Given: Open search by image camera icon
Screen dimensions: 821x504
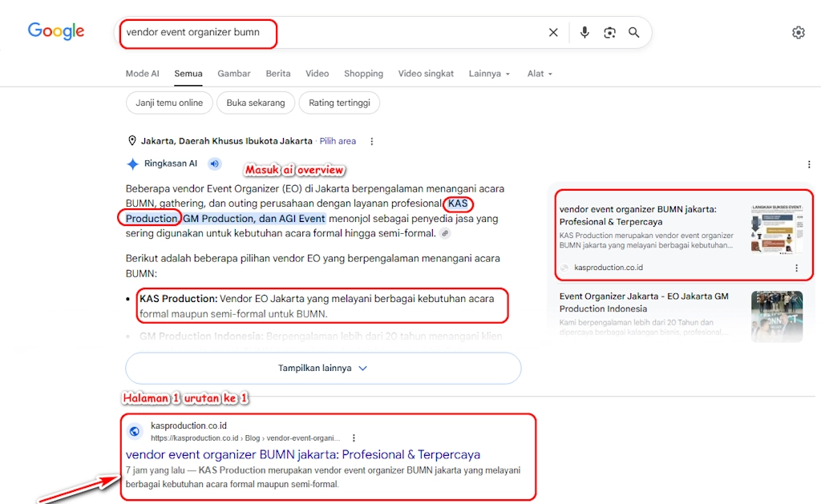Looking at the screenshot, I should (609, 32).
